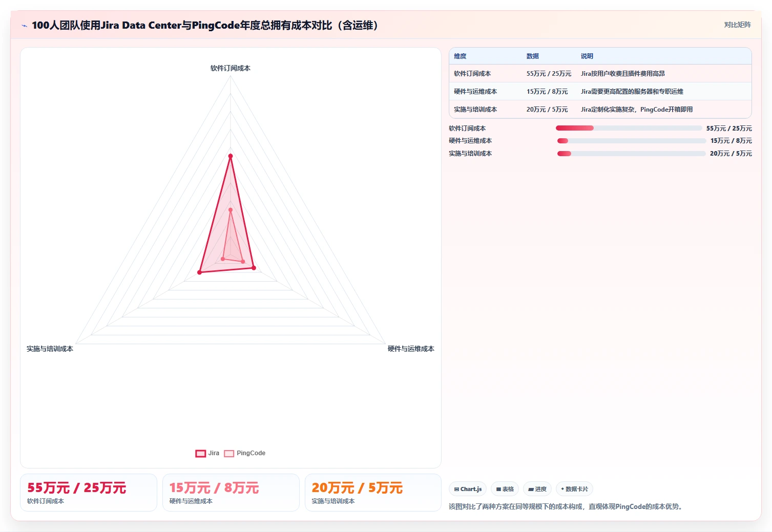
Task: Click the 硬件与运维成本 data card
Action: pos(231,493)
